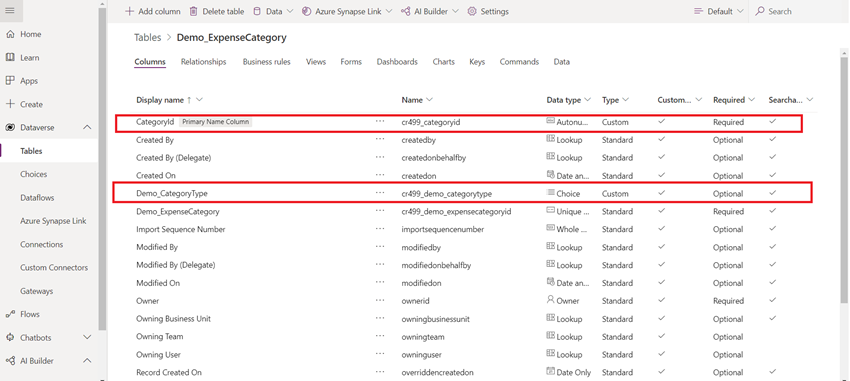Image resolution: width=850 pixels, height=381 pixels.
Task: Open more options for Demo_CategoryType row
Action: tap(380, 193)
